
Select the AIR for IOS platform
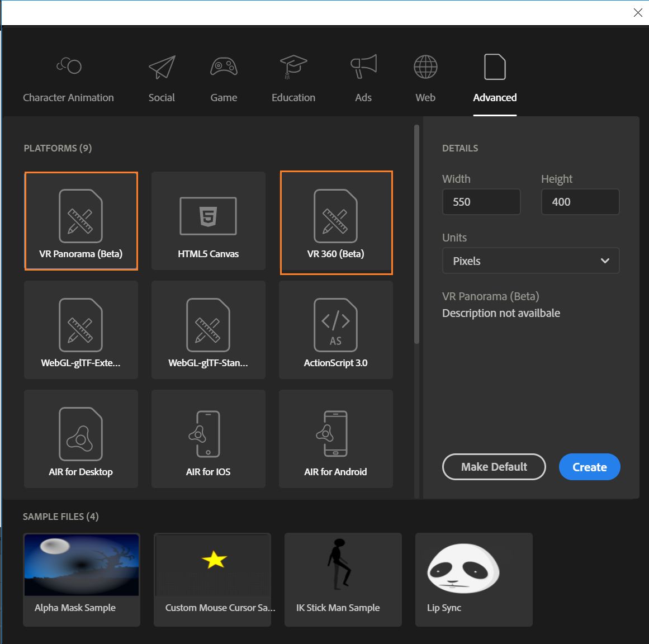[208, 439]
